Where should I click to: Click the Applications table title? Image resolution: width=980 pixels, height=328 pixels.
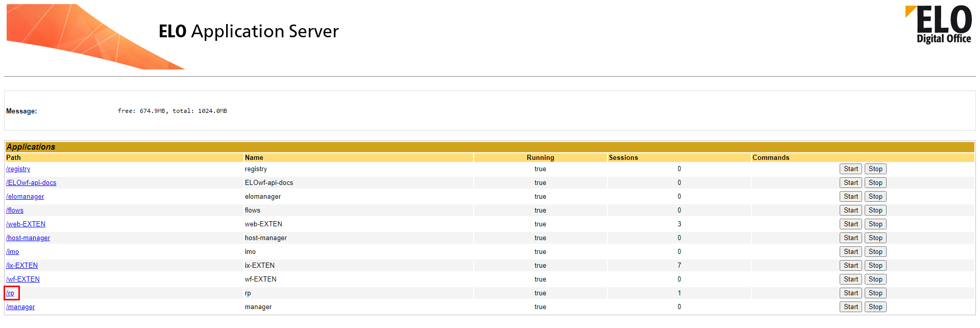pyautogui.click(x=31, y=147)
